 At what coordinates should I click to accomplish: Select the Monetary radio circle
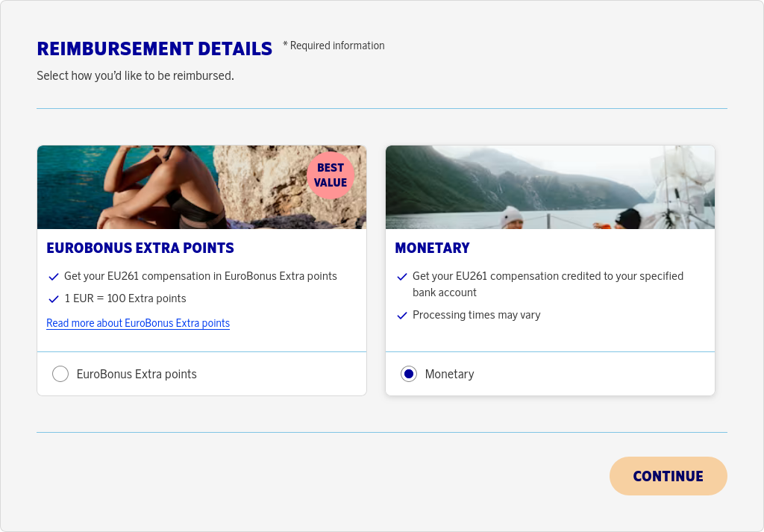pos(409,374)
